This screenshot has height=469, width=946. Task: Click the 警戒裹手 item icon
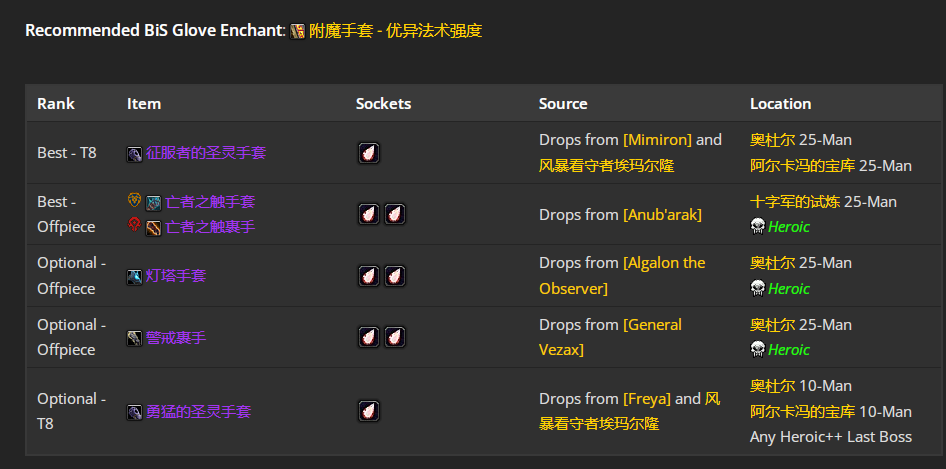135,338
